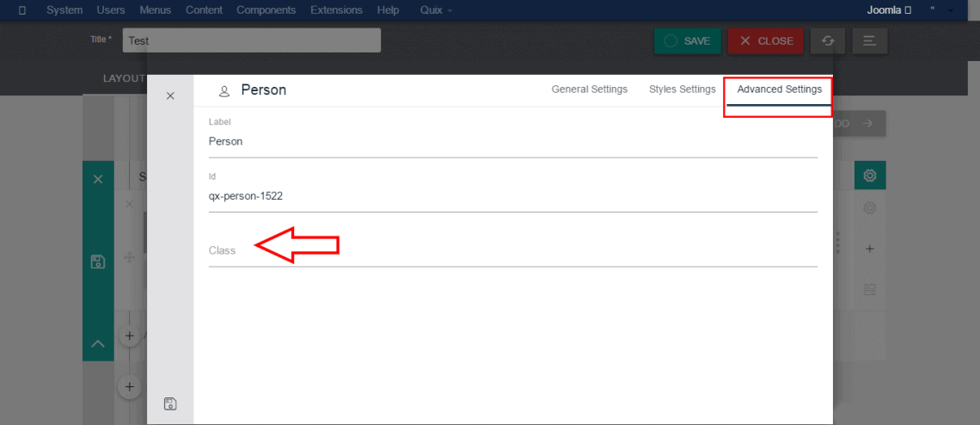The image size is (980, 425).
Task: Click the lines menu icon in toolbar
Action: click(x=870, y=40)
